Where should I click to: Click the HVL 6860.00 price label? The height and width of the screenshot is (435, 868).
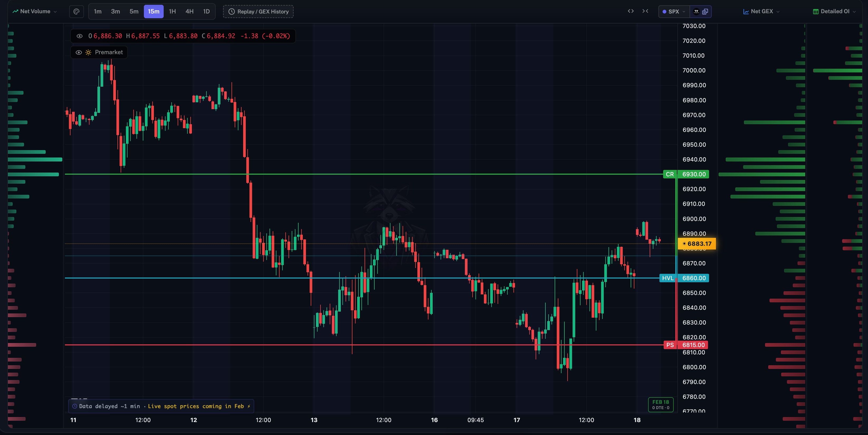click(x=684, y=278)
